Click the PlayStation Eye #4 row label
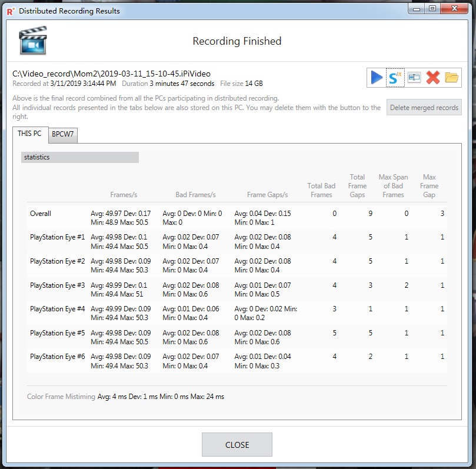The width and height of the screenshot is (476, 469). pos(58,309)
